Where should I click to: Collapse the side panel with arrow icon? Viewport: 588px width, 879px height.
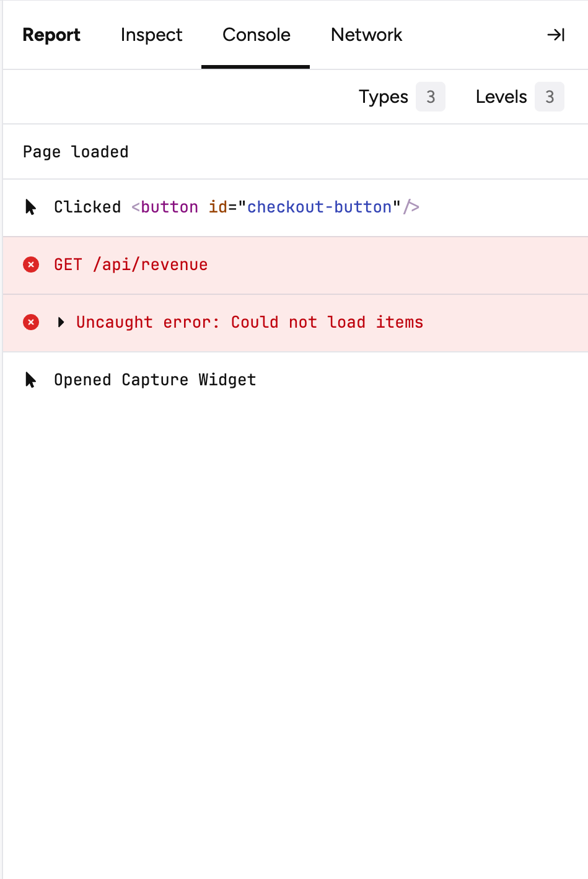tap(556, 35)
